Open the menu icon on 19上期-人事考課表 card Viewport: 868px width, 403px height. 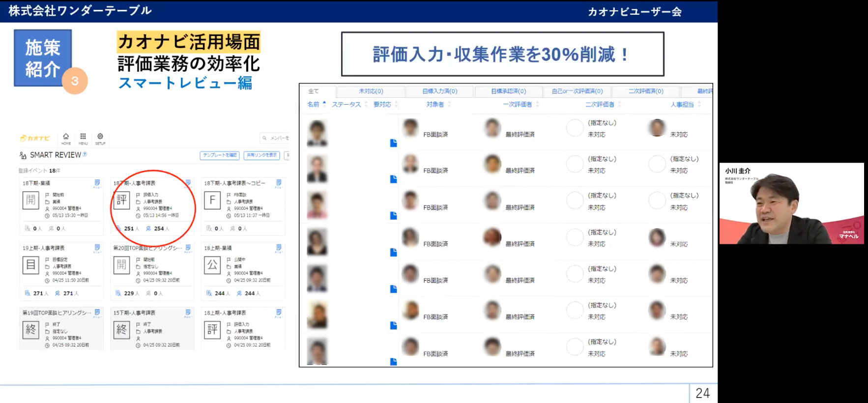pos(97,248)
